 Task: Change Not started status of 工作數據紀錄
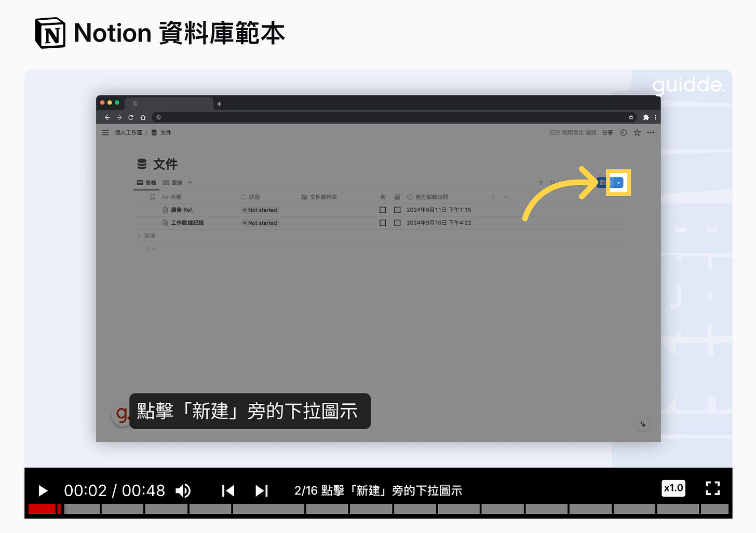coord(260,223)
